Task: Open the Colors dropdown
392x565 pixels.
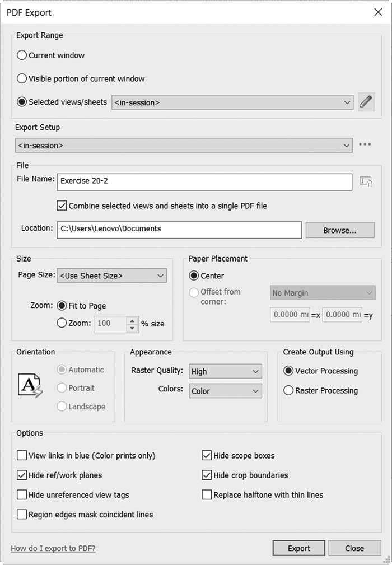Action: tap(225, 391)
